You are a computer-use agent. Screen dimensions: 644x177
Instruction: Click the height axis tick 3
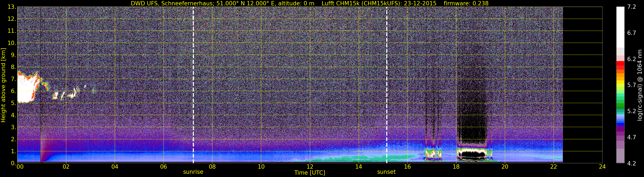[13, 127]
